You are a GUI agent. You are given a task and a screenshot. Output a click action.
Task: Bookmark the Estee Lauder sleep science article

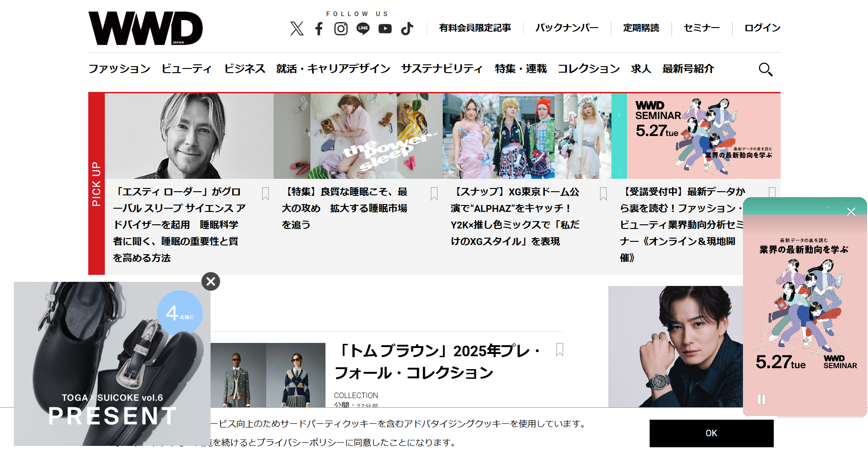[x=265, y=194]
